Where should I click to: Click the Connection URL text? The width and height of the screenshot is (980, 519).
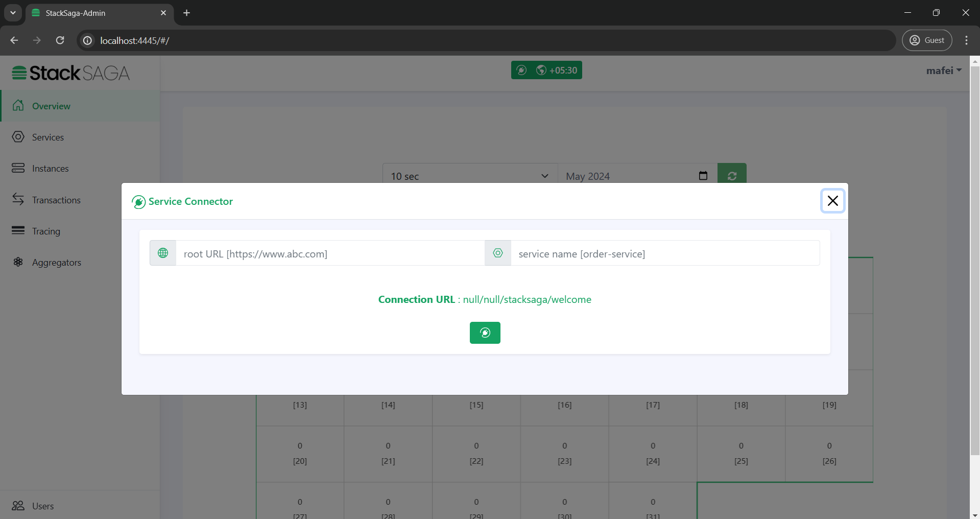485,299
